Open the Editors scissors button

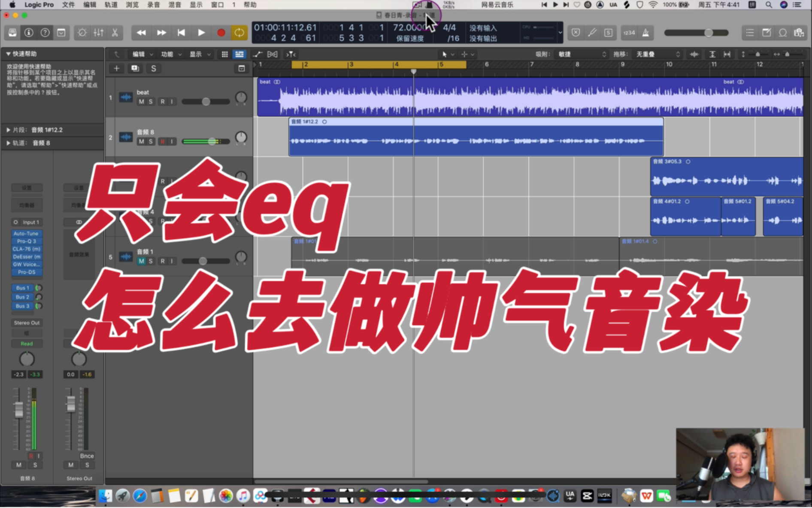coord(115,33)
